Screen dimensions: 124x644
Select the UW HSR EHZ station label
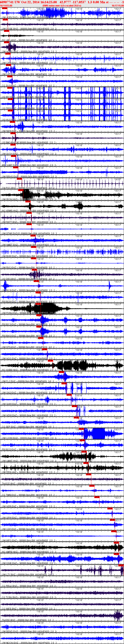pos(28,506)
